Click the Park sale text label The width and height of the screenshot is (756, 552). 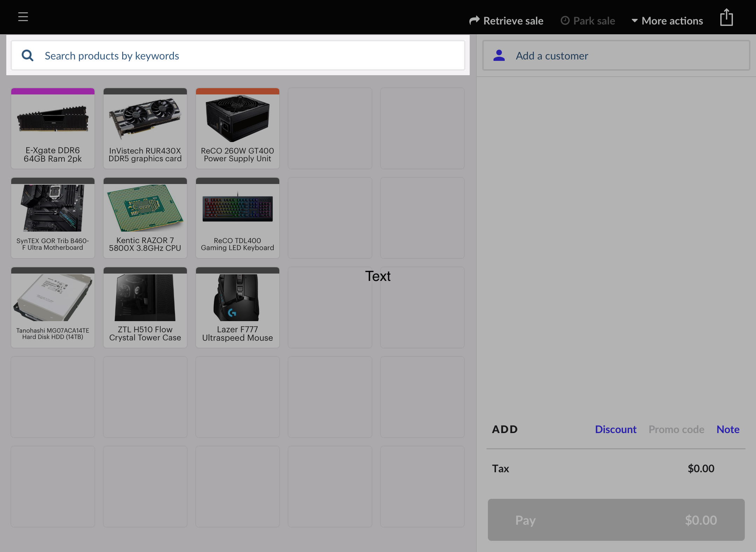[x=594, y=21]
